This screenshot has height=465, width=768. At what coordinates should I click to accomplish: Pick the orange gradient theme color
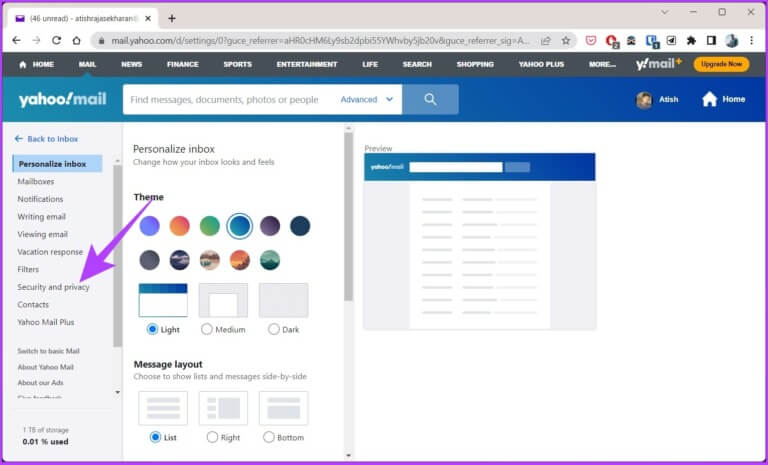pyautogui.click(x=179, y=226)
